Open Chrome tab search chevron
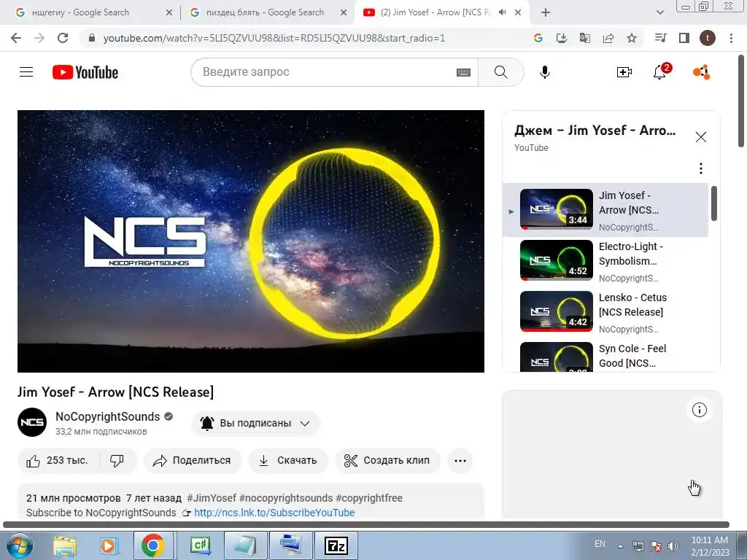 (659, 12)
